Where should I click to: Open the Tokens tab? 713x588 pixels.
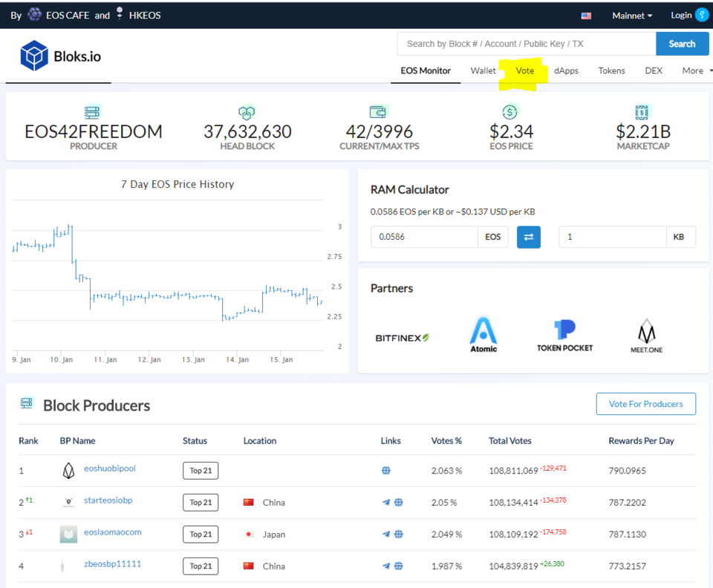pos(611,71)
